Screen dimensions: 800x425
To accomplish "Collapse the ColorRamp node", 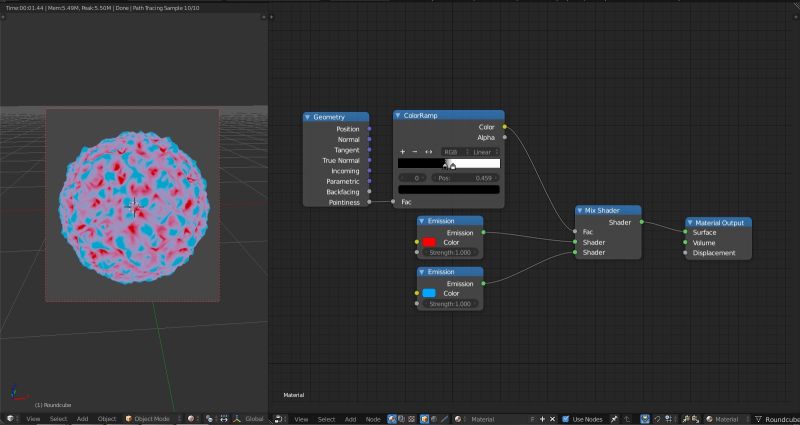I will [x=398, y=116].
